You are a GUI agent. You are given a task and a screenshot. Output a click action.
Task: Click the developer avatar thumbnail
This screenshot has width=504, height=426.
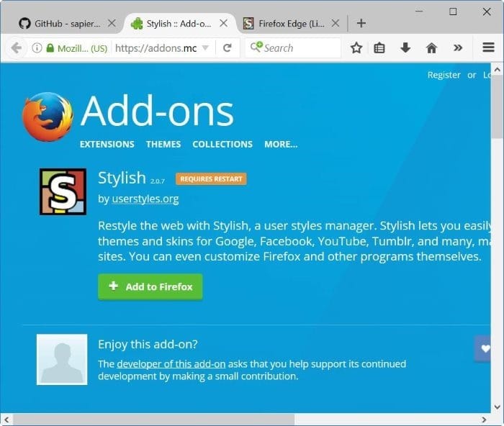[62, 359]
